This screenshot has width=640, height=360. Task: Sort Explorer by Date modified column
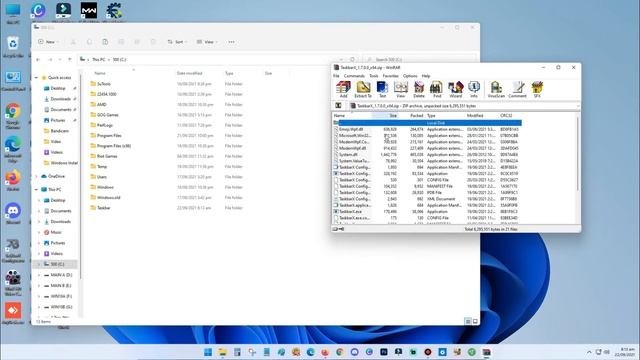pyautogui.click(x=189, y=73)
